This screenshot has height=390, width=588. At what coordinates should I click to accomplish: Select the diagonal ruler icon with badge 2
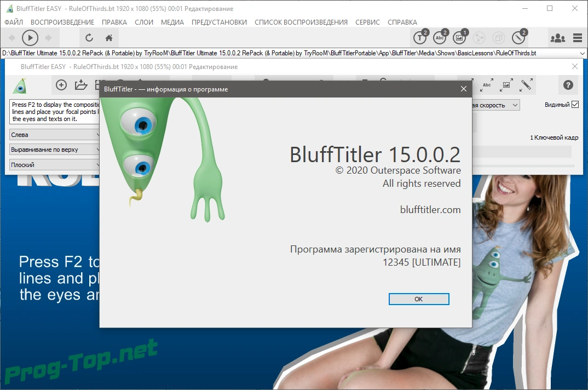point(520,37)
